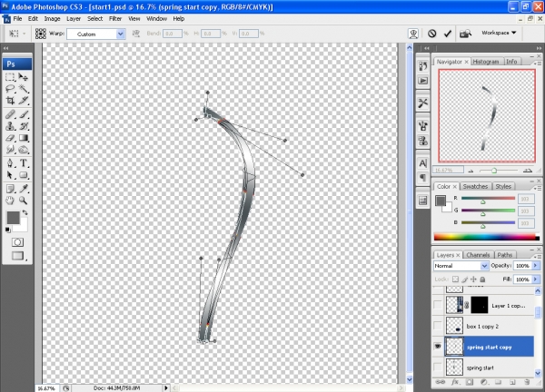Screen dimensions: 545x392
Task: Click the Quick Mask mode icon
Action: 17,242
